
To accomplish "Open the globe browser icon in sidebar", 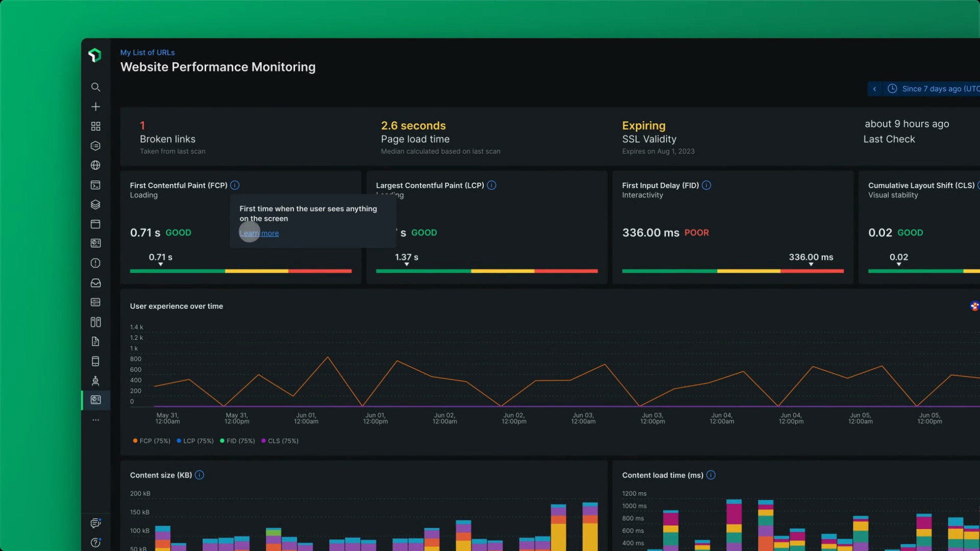I will 95,165.
